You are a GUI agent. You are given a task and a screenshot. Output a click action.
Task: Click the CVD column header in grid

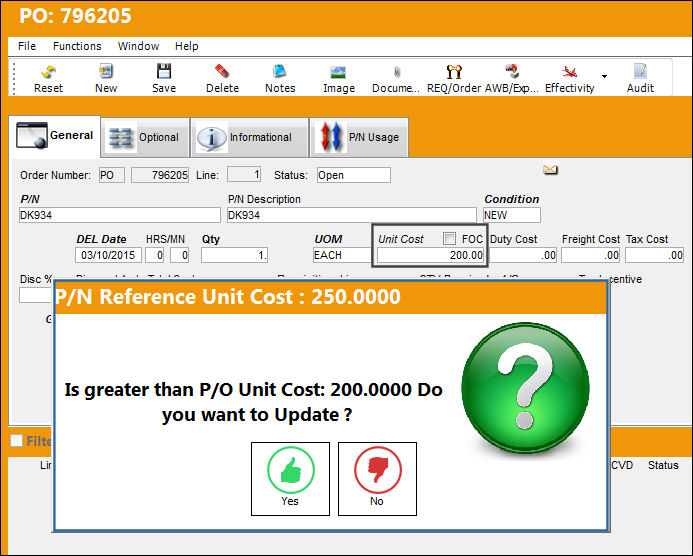point(622,465)
